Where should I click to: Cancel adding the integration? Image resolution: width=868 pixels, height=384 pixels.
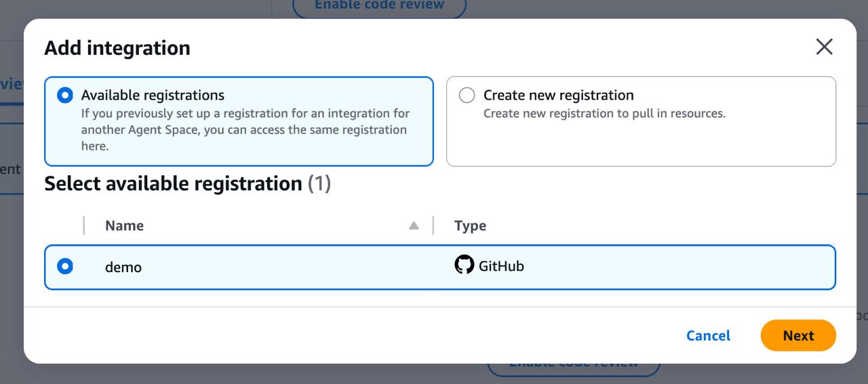point(708,336)
